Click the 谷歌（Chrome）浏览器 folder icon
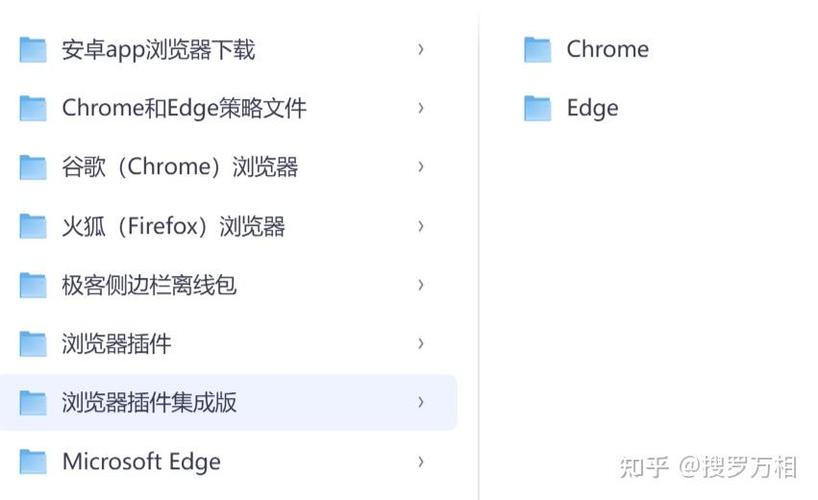Image resolution: width=818 pixels, height=500 pixels. (x=33, y=168)
